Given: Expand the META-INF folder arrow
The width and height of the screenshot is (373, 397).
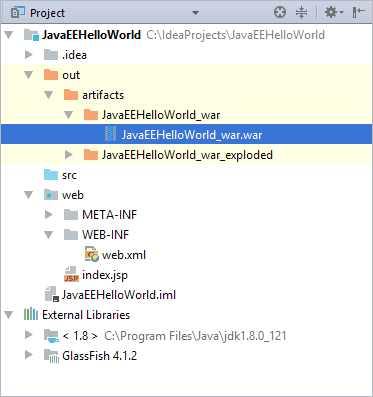Looking at the screenshot, I should [49, 214].
